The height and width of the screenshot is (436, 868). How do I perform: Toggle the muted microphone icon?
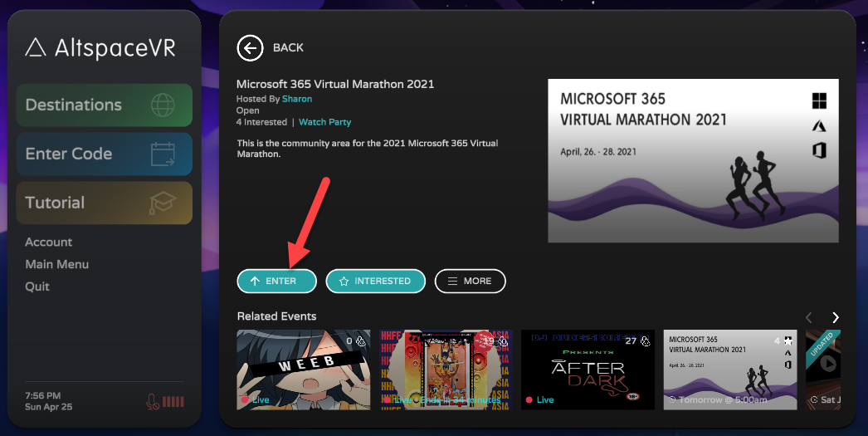pyautogui.click(x=153, y=402)
